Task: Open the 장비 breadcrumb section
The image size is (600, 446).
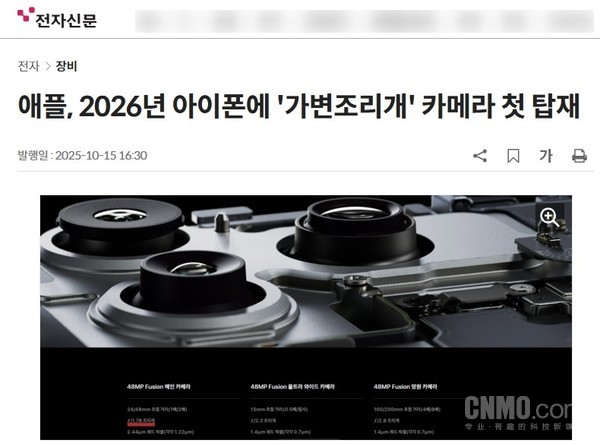Action: [67, 66]
